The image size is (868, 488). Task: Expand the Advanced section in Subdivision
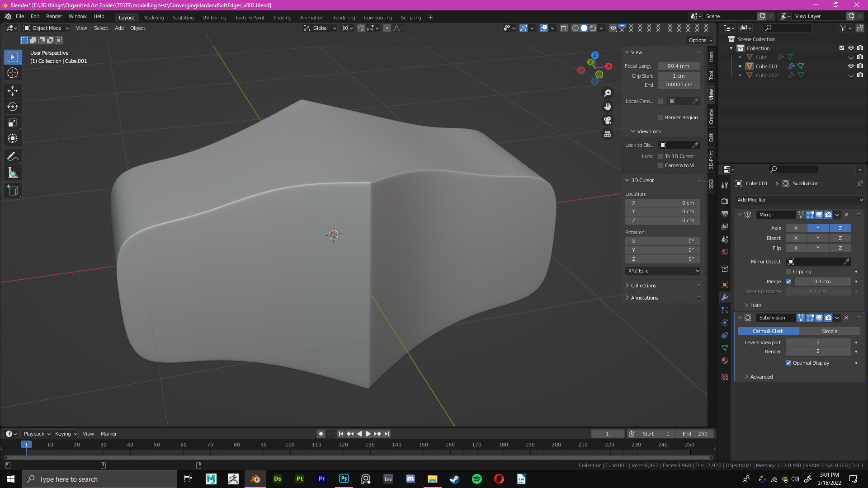coord(761,376)
